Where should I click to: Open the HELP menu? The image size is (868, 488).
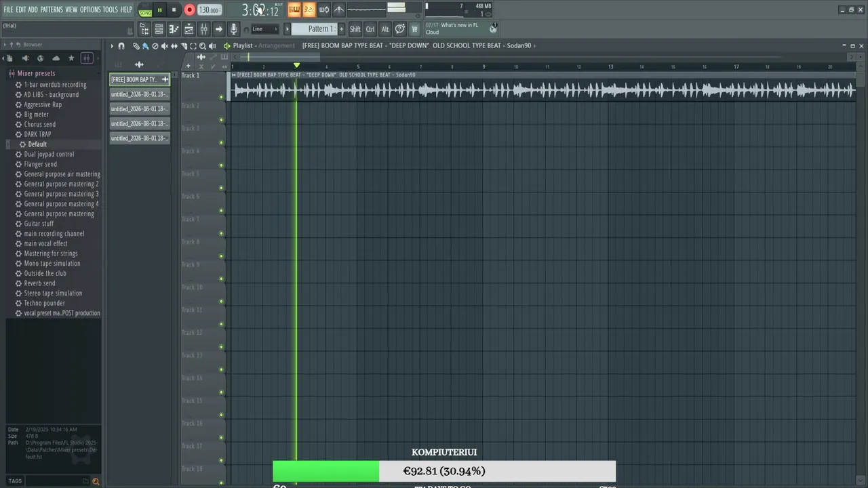pyautogui.click(x=126, y=9)
